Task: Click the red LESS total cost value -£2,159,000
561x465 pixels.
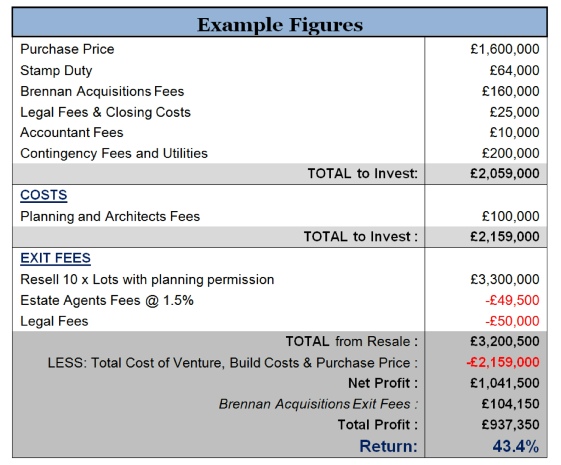Action: tap(503, 362)
